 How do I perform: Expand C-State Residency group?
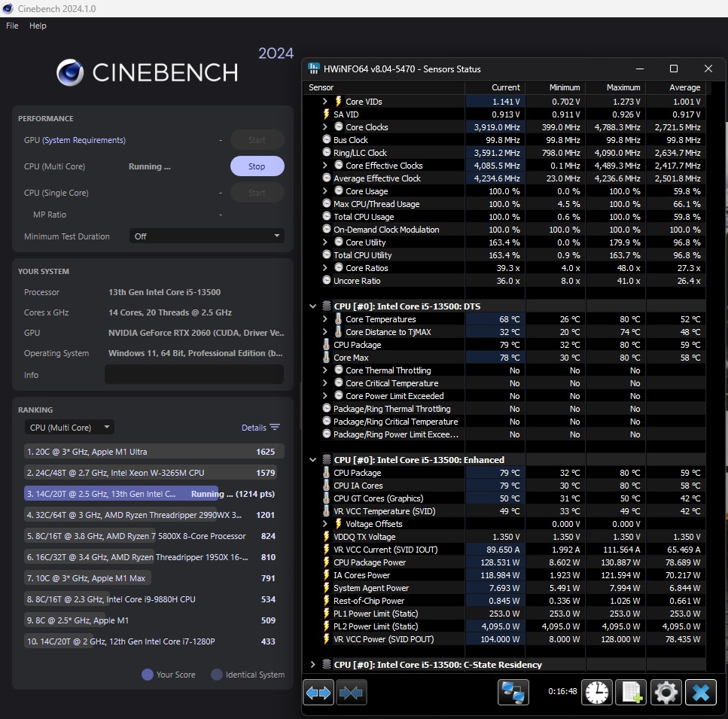(313, 665)
